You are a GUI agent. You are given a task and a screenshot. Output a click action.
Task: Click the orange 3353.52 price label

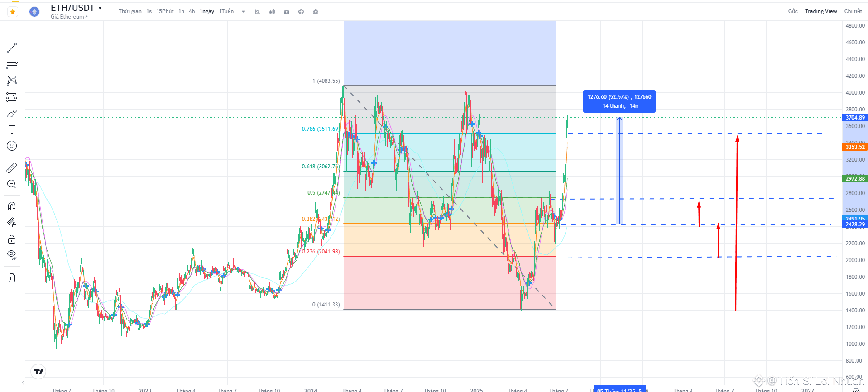tap(855, 147)
